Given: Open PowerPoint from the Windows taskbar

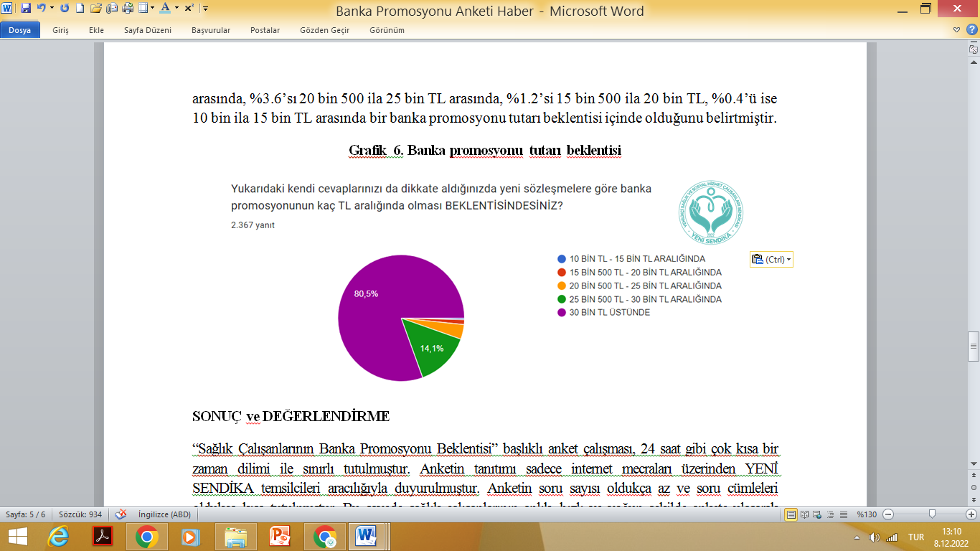Looking at the screenshot, I should click(280, 536).
